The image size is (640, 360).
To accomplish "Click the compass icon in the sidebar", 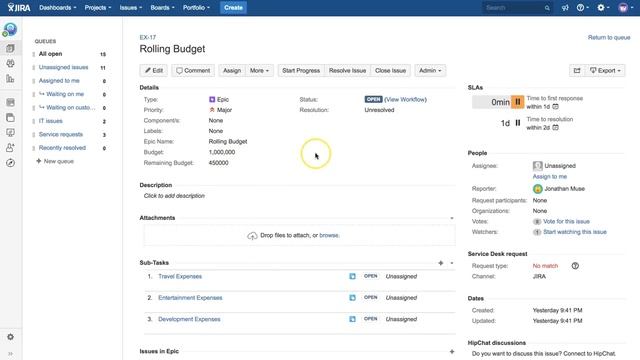I will tap(10, 163).
